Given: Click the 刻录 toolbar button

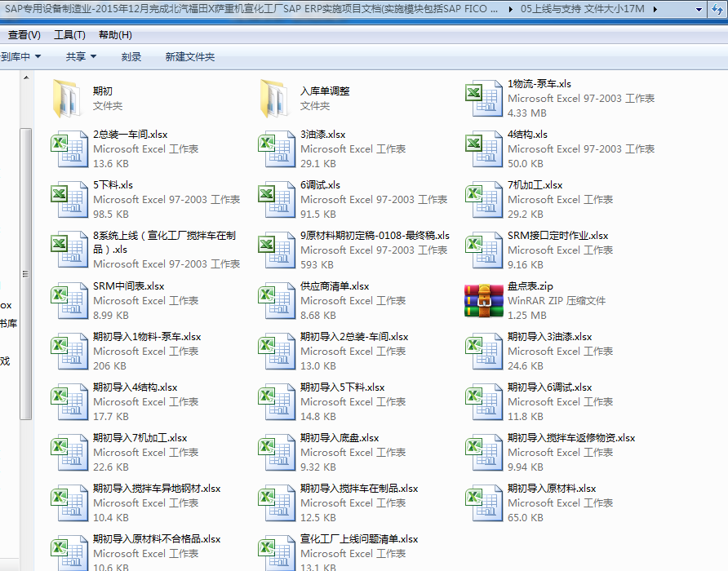Looking at the screenshot, I should coord(131,56).
